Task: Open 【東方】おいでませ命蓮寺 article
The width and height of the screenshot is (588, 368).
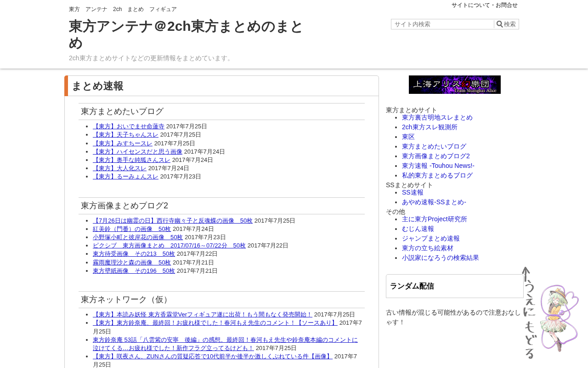Action: pos(129,126)
